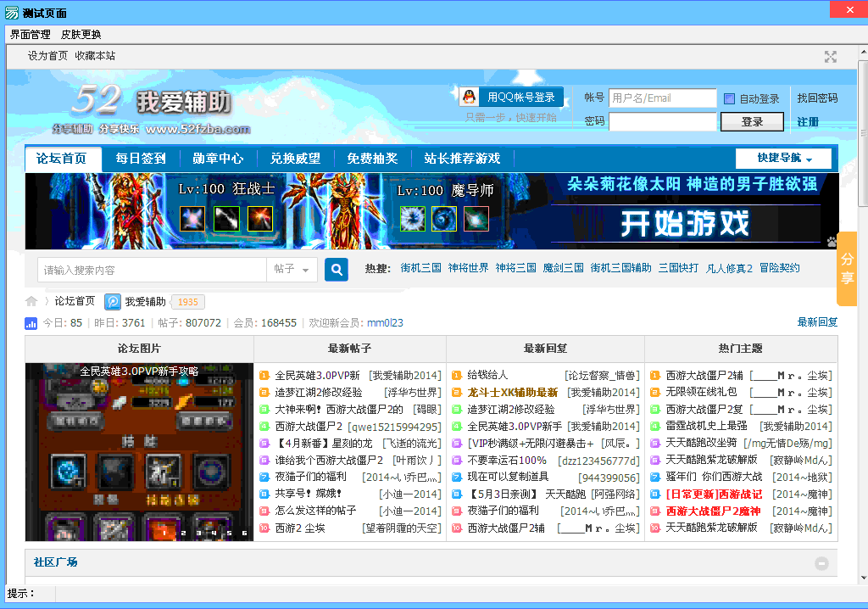868x609 pixels.
Task: Open the 界面管理 menu
Action: coord(31,35)
